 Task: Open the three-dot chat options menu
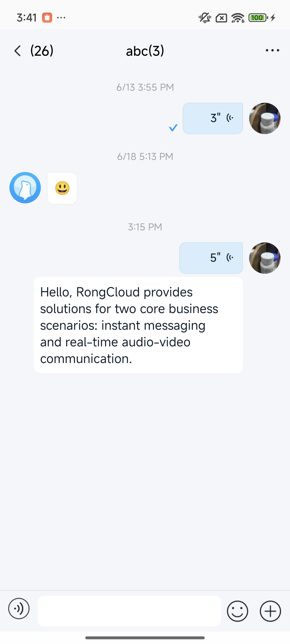click(272, 50)
